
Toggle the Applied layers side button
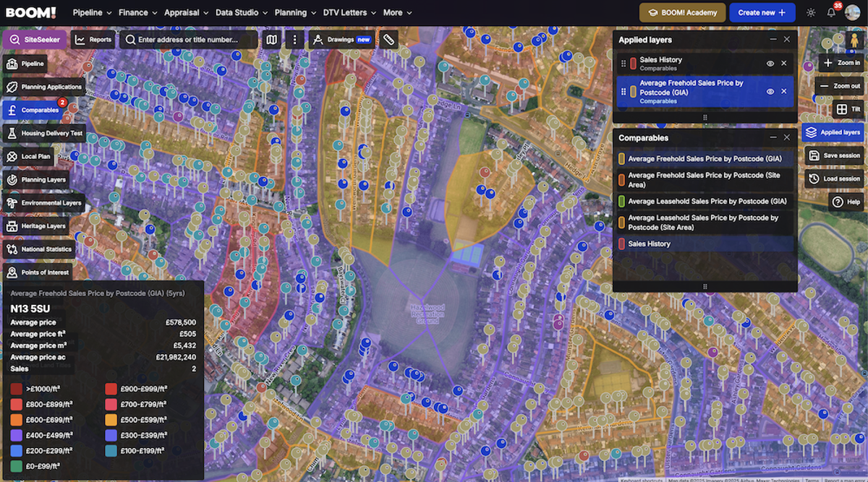[x=833, y=132]
